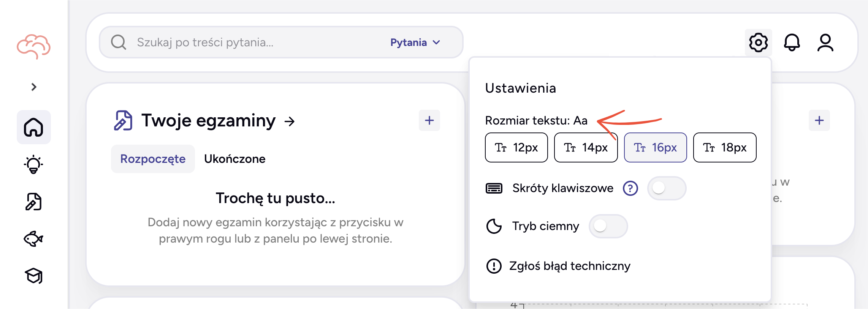868x309 pixels.
Task: Open the Twoje egzaminy heading link
Action: click(218, 121)
